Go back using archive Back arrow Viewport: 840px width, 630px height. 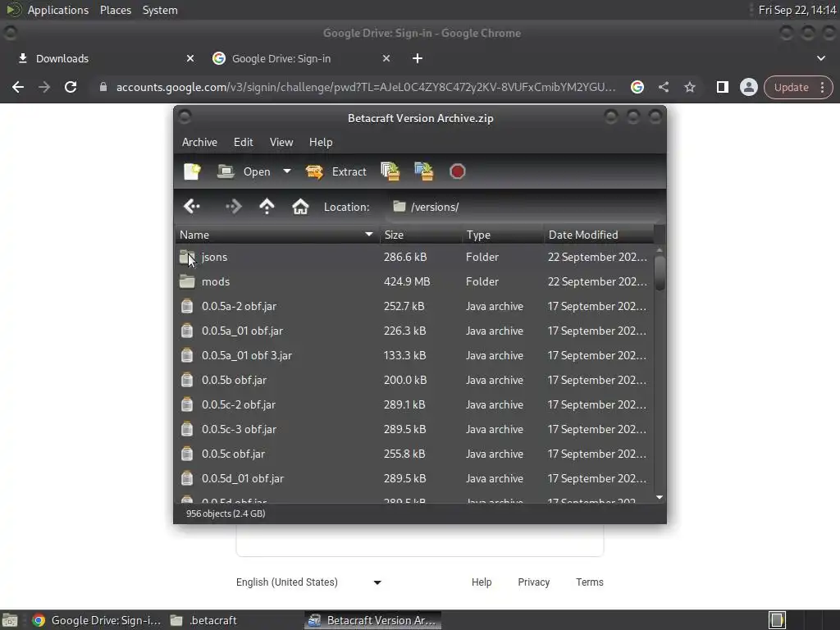(x=191, y=206)
